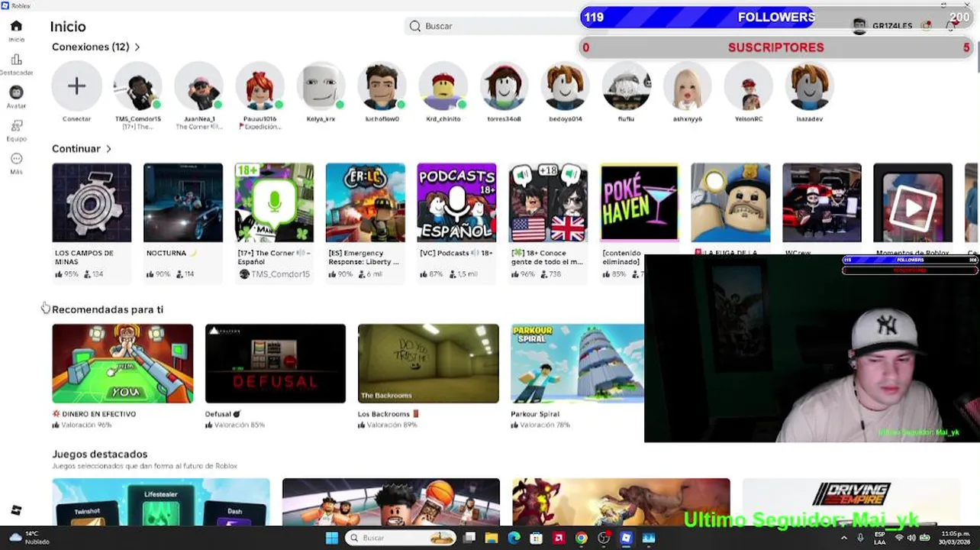Click the microphone tray icon

pyautogui.click(x=860, y=538)
